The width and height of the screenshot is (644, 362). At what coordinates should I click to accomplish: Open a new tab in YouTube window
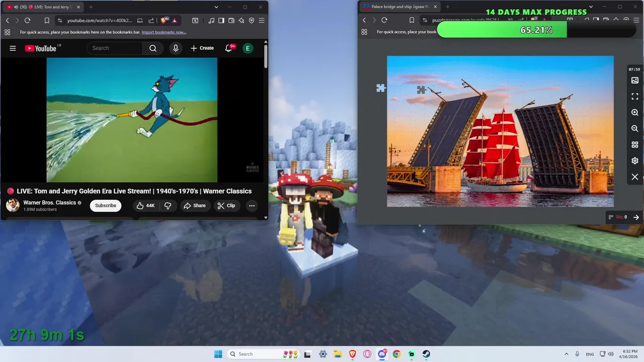click(91, 7)
